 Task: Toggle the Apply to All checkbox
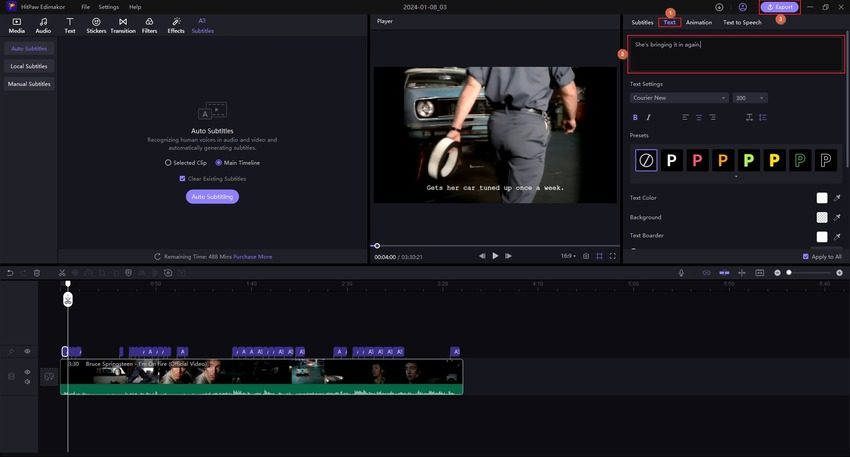(x=806, y=256)
